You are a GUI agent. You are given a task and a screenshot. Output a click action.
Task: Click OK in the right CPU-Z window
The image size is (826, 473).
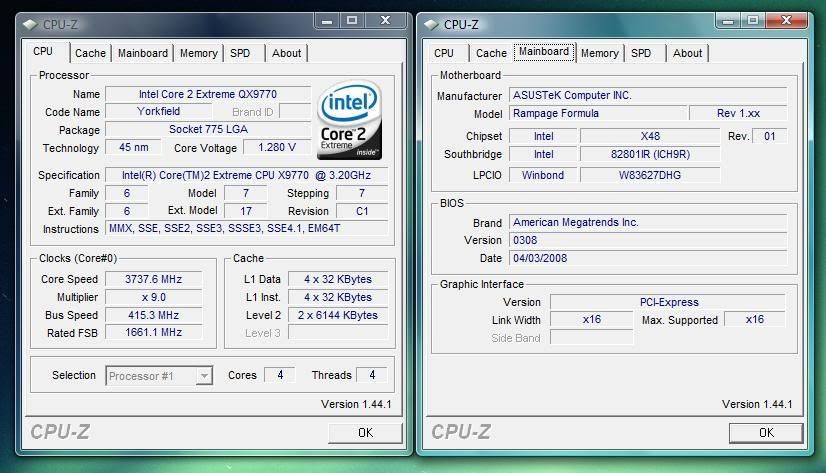(766, 433)
